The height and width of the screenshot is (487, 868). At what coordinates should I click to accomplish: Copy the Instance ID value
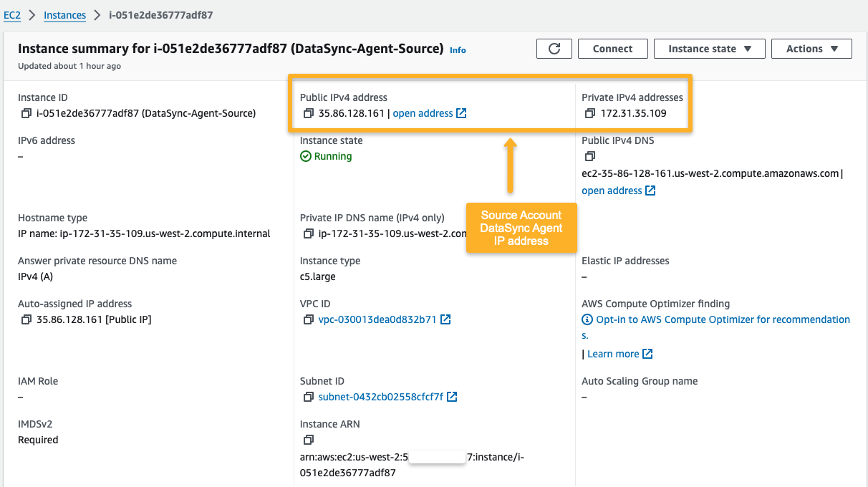pyautogui.click(x=26, y=113)
